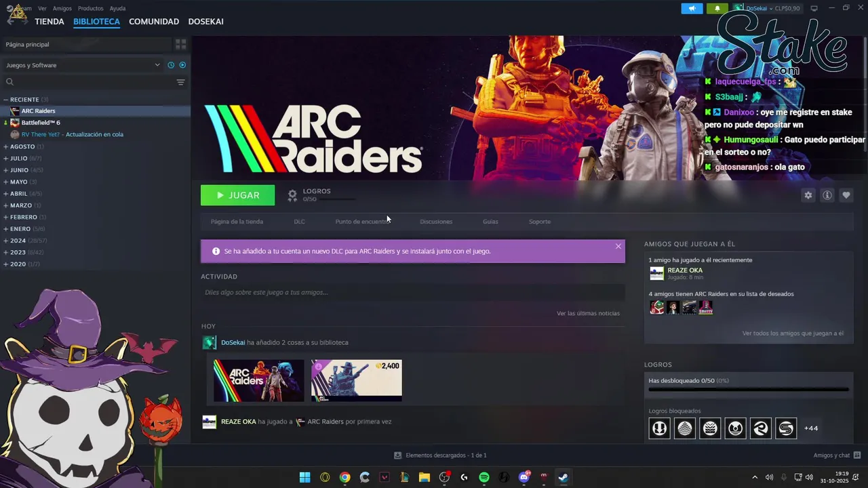Open the ARC Raiders activity thumbnail

258,380
